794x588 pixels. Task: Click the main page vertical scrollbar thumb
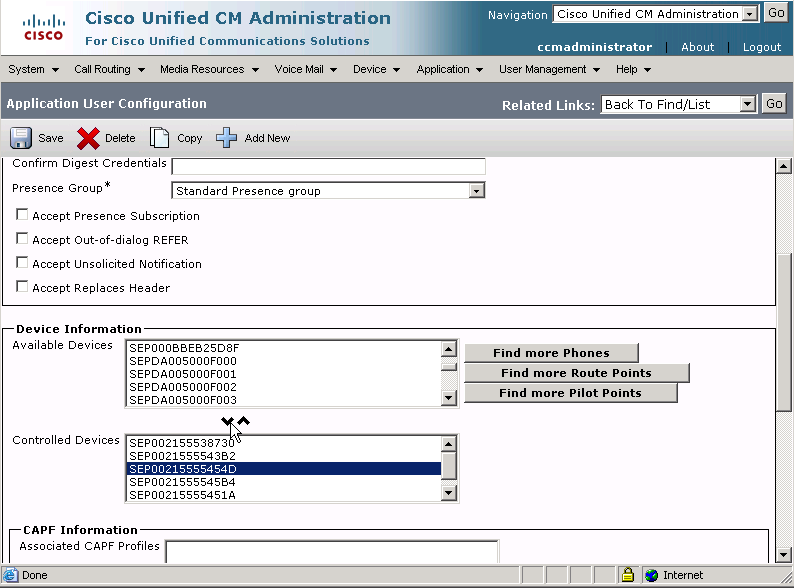(x=783, y=331)
